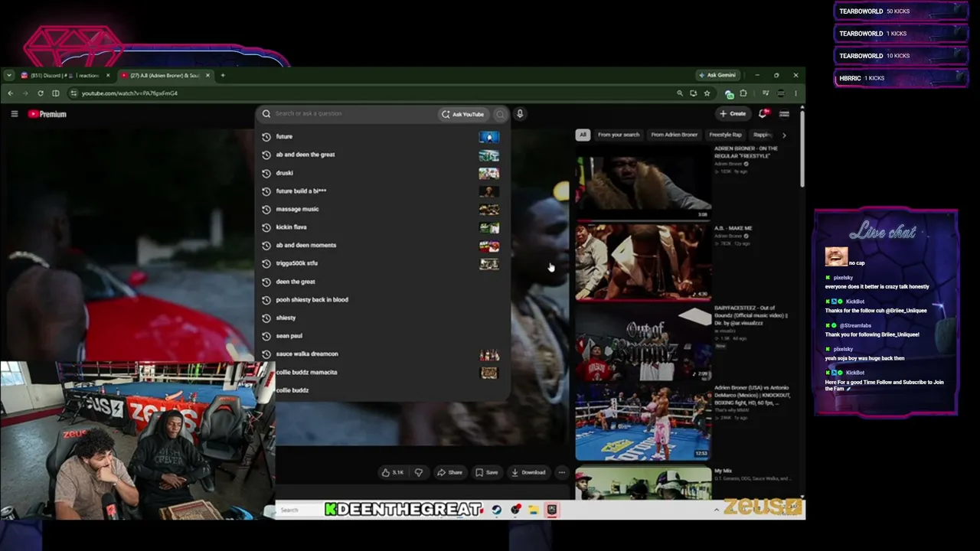The height and width of the screenshot is (551, 980).
Task: Open Epic Games Launcher from the taskbar
Action: (551, 510)
